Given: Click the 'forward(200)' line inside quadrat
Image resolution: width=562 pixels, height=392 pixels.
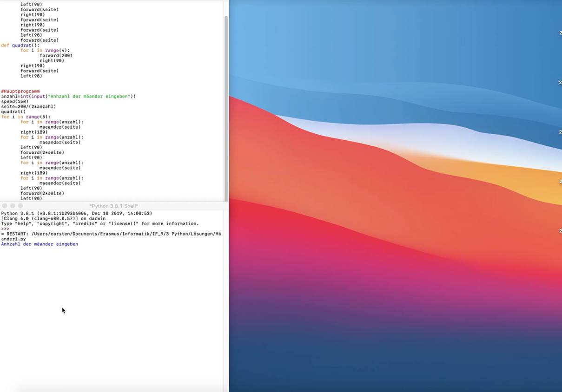Looking at the screenshot, I should [x=56, y=56].
